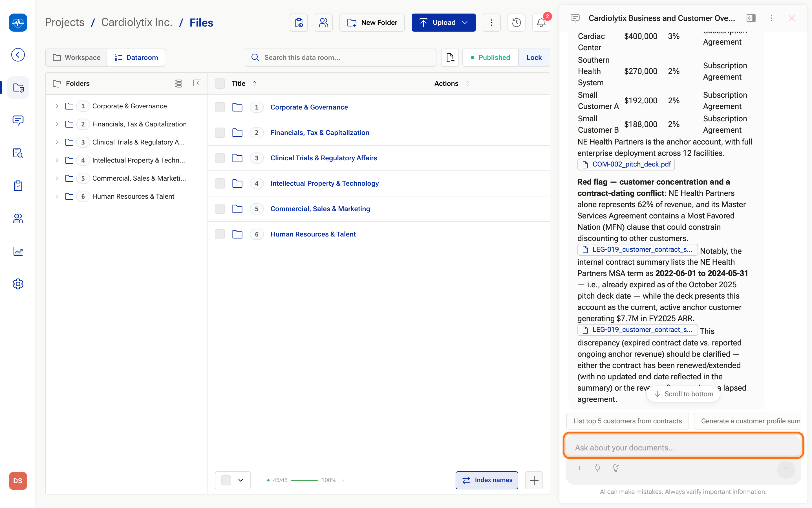
Task: Open the settings gear in sidebar
Action: tap(18, 284)
